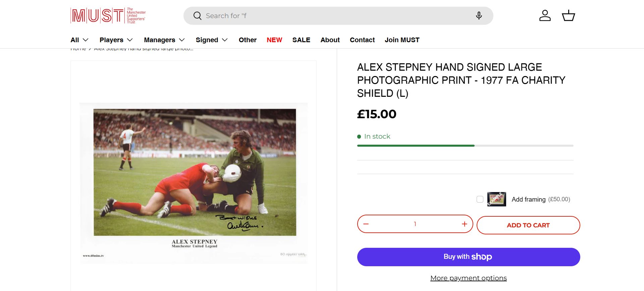
Task: Go to the SALE page
Action: pos(301,40)
